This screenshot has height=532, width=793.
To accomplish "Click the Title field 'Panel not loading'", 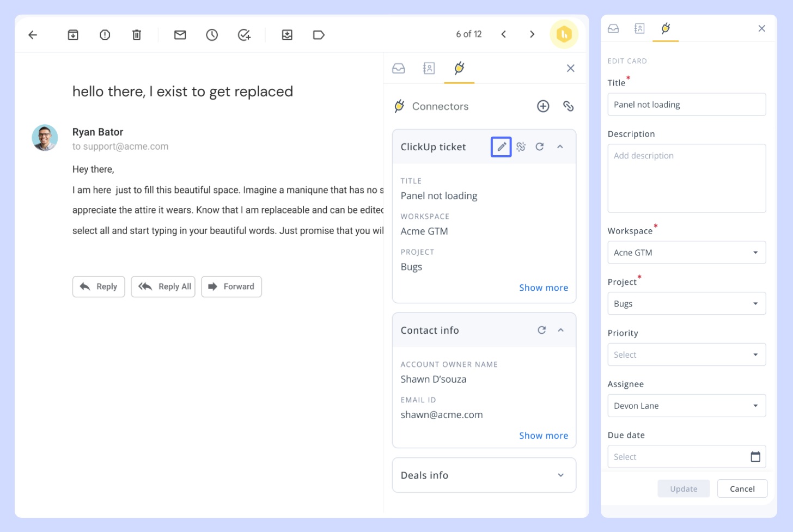I will coord(687,105).
